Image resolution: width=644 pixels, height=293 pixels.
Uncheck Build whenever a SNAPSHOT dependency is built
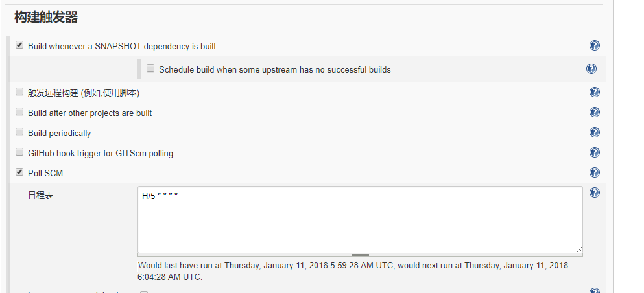pyautogui.click(x=19, y=45)
